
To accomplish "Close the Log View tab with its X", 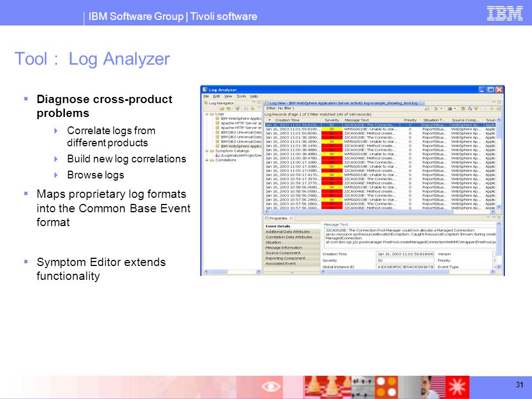I will click(421, 103).
